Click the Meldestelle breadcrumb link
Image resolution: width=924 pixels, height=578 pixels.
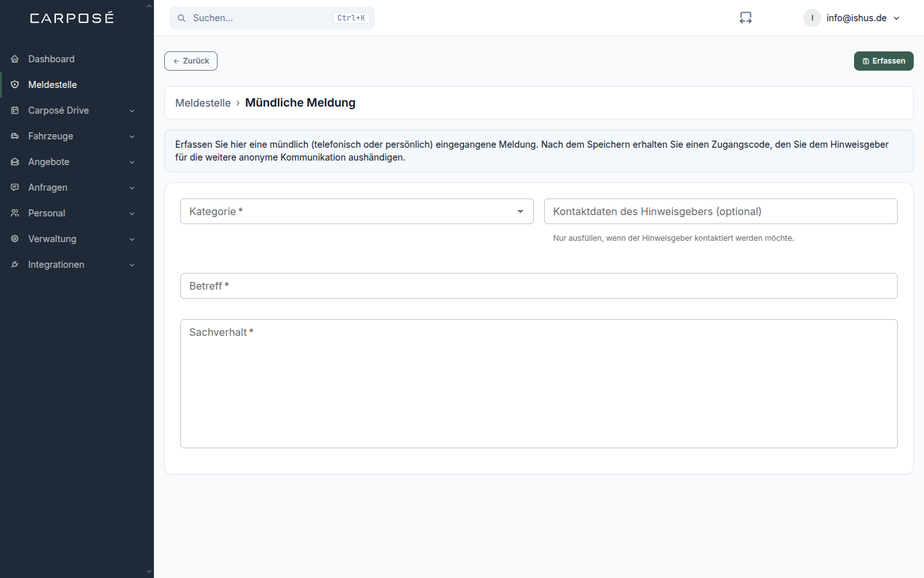pos(203,103)
